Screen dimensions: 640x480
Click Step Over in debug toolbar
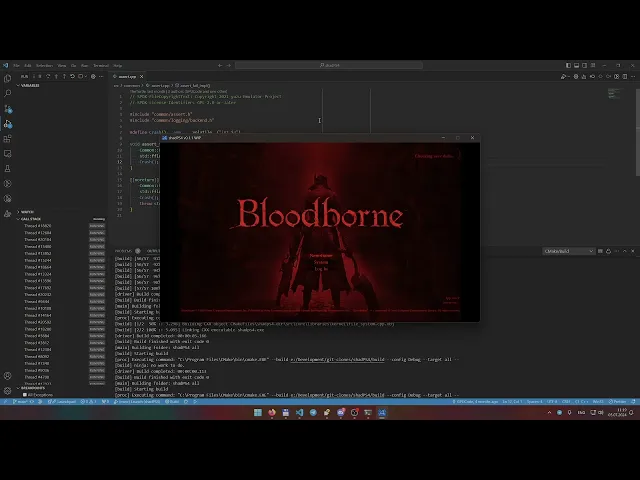(x=48, y=76)
